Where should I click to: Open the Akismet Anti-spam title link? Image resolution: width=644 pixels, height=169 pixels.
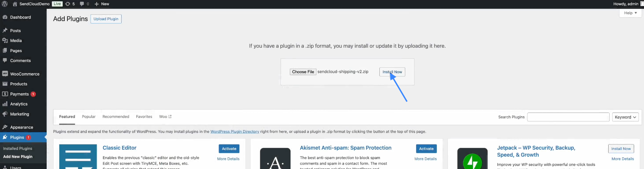346,148
